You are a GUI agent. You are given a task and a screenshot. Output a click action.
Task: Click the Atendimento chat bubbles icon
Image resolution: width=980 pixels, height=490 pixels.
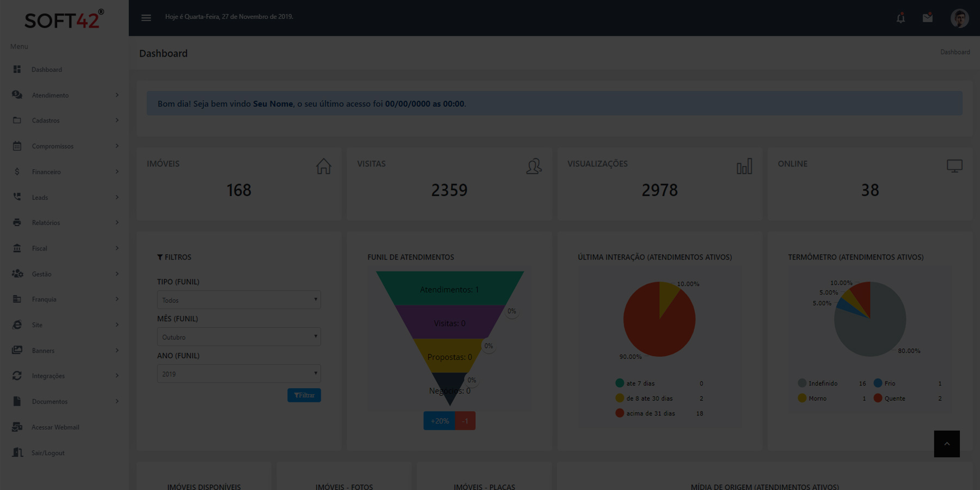tap(17, 95)
